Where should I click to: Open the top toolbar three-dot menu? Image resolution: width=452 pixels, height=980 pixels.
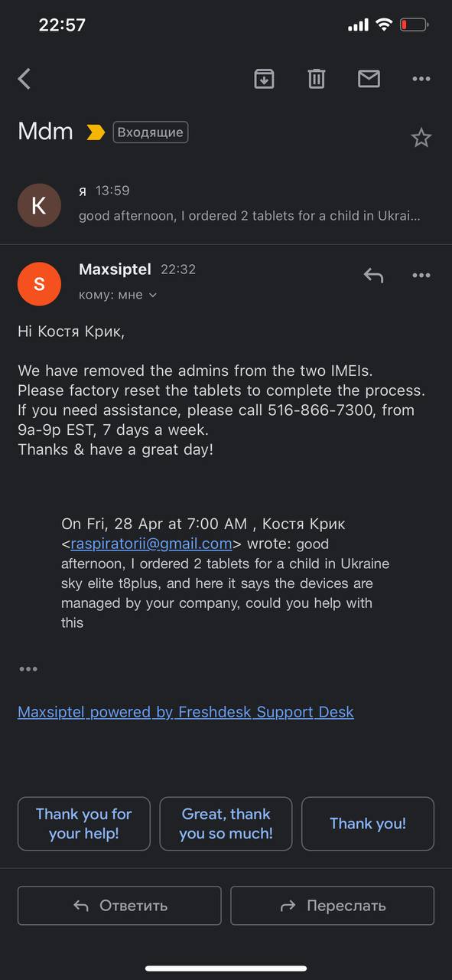pos(421,78)
